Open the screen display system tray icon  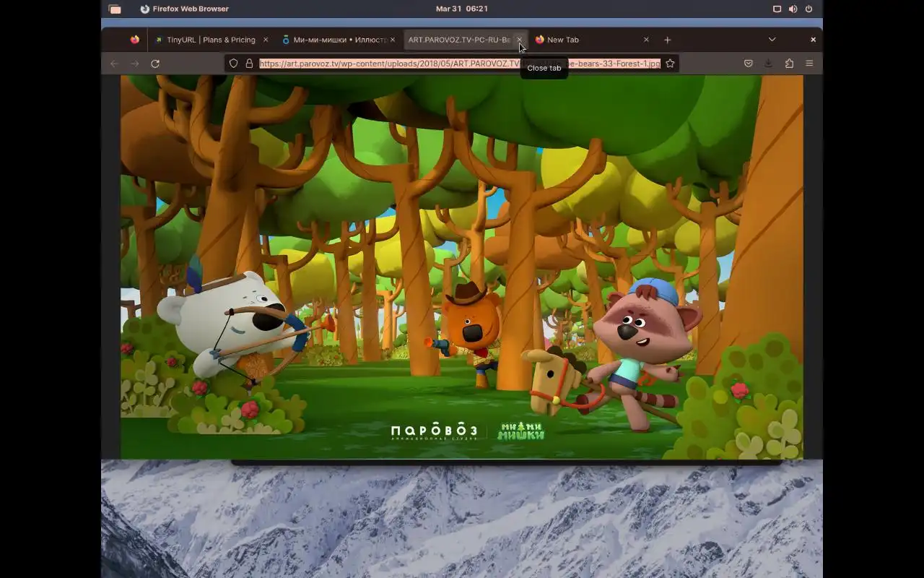(777, 9)
